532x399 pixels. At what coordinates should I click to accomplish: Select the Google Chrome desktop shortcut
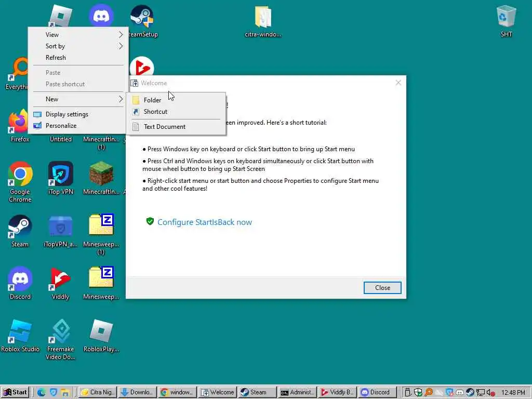[x=20, y=182]
